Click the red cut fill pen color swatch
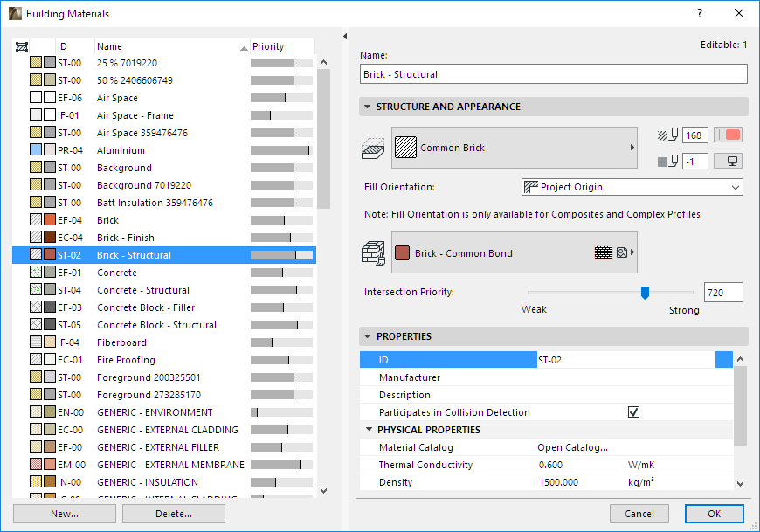This screenshot has width=760, height=532. (729, 134)
